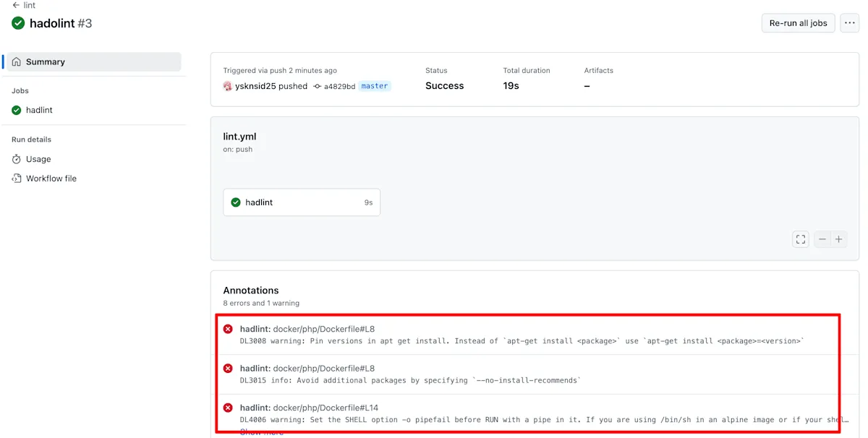
Task: Go back to the lint workflow
Action: coord(24,5)
